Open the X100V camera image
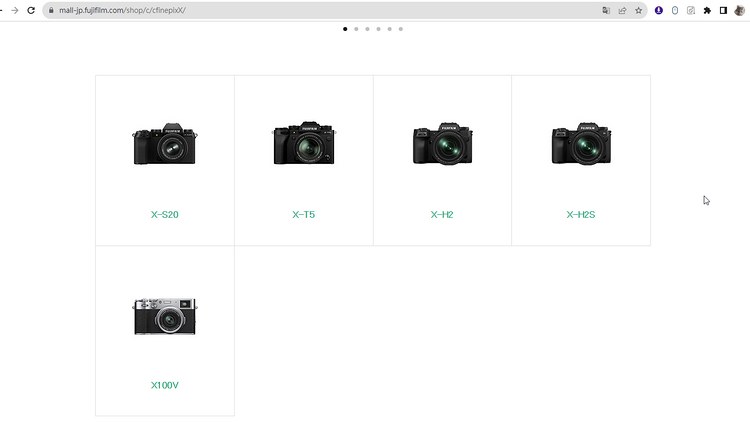This screenshot has width=750, height=422. tap(165, 316)
